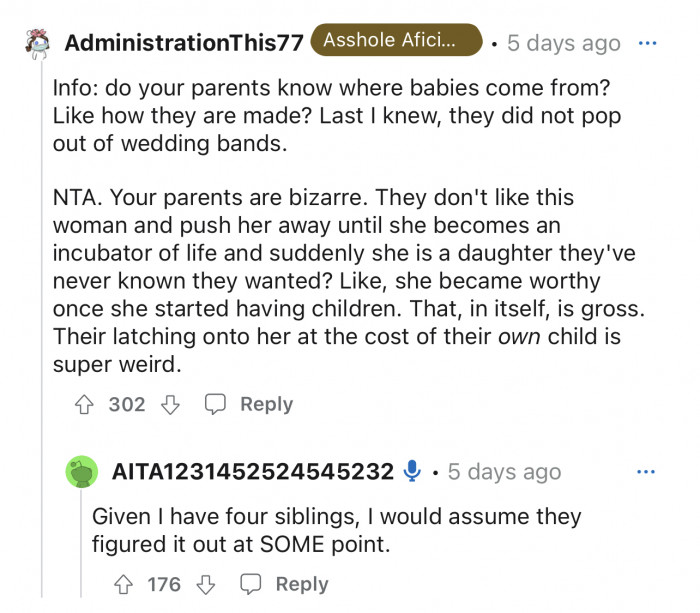Viewport: 700px width, 613px height.
Task: Click the speech bubble icon beside 302 votes
Action: click(215, 405)
